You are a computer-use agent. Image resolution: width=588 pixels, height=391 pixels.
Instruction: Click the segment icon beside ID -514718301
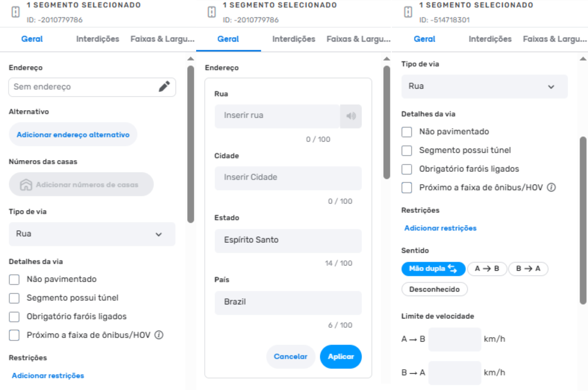[x=408, y=12]
